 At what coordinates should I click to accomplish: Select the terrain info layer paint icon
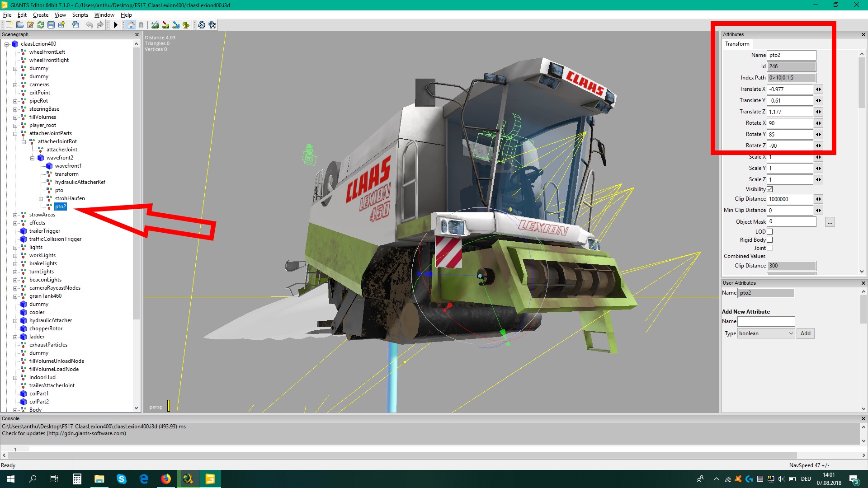176,25
